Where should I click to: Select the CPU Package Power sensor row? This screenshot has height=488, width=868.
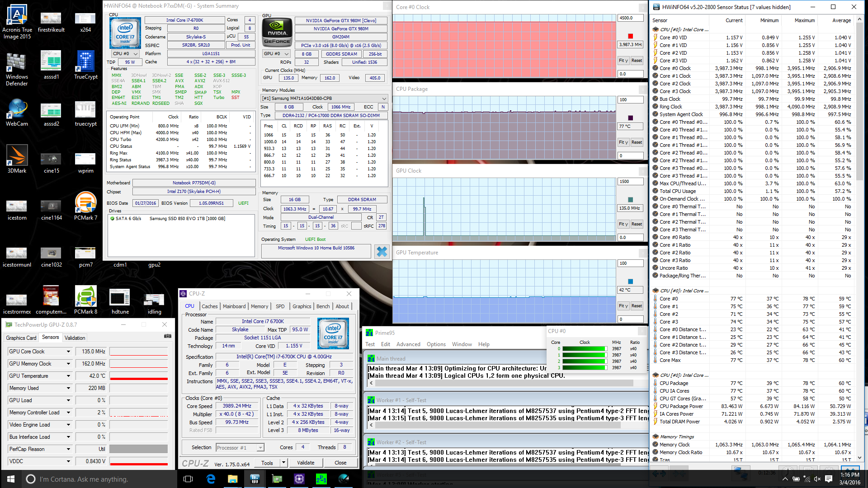[x=753, y=406]
